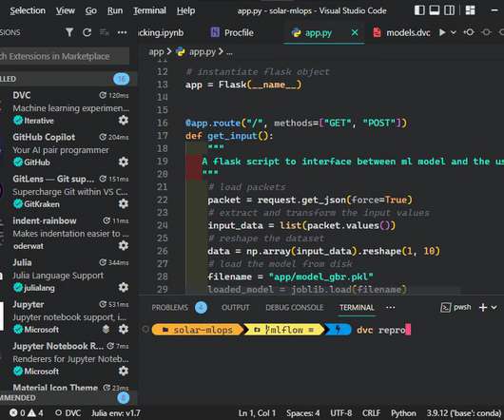The width and height of the screenshot is (504, 420).
Task: Toggle bottom panel layout icon
Action: pyautogui.click(x=435, y=10)
